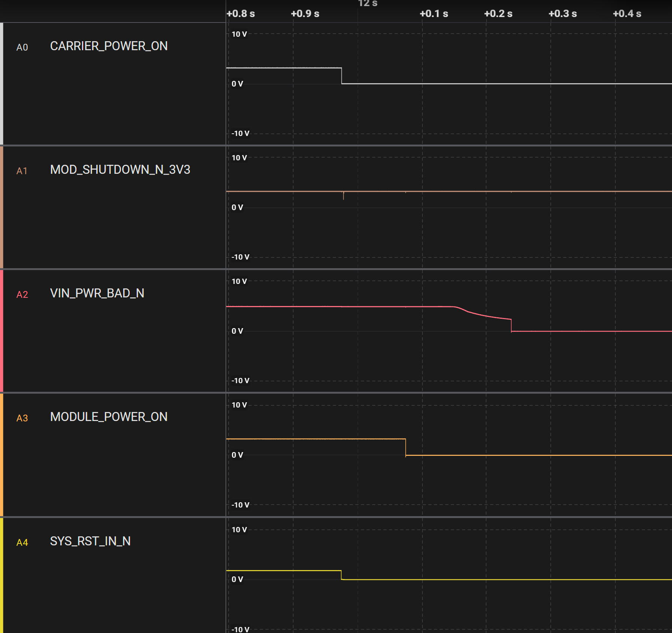672x633 pixels.
Task: Click the +0.4 s time axis label
Action: click(x=627, y=14)
